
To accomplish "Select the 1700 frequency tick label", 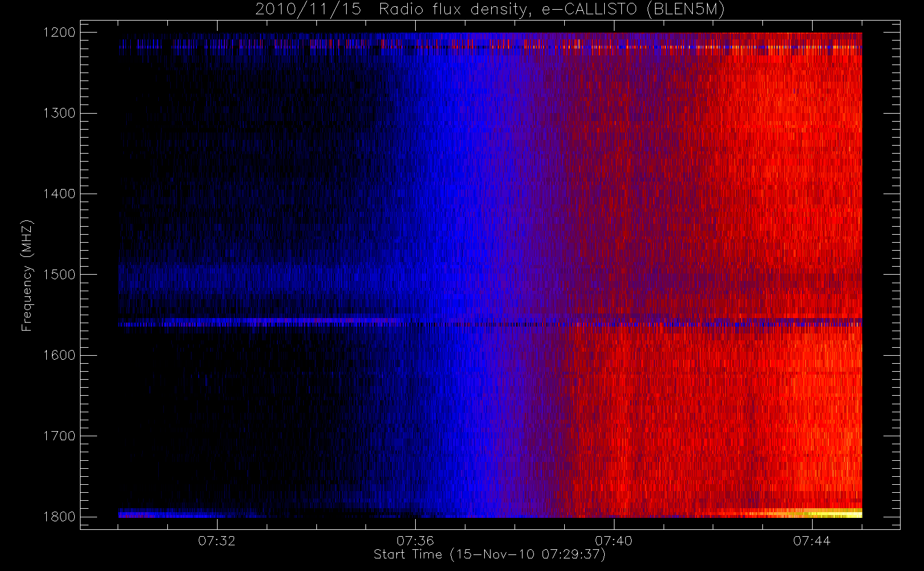I will coord(59,436).
